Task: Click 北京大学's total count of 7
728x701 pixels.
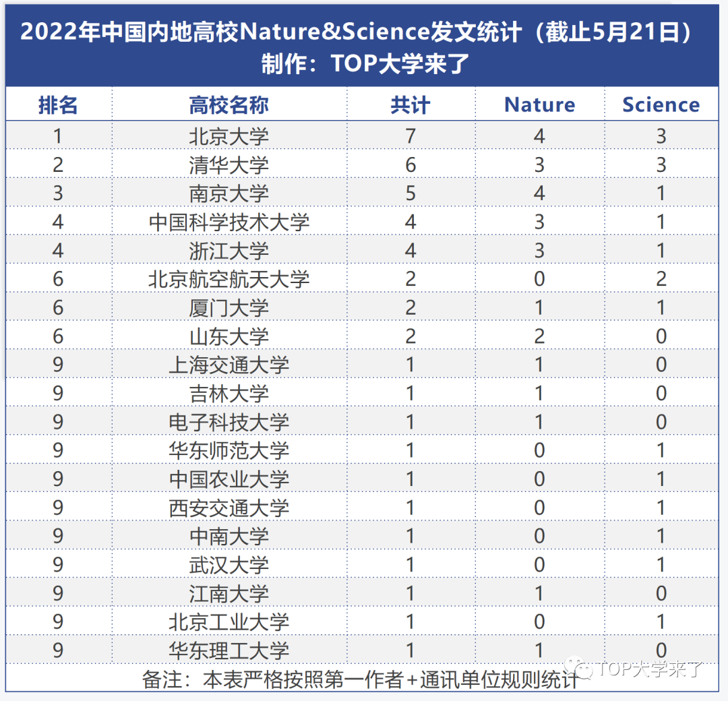Action: click(x=410, y=136)
